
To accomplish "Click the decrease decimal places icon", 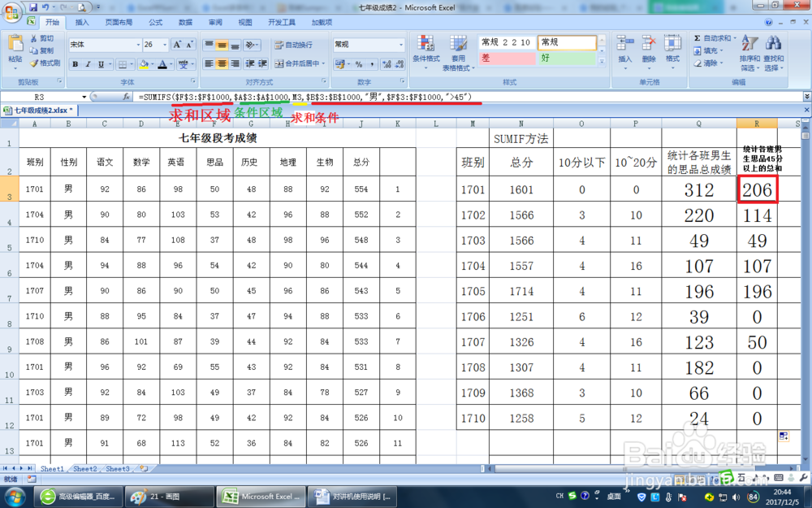I will point(400,63).
